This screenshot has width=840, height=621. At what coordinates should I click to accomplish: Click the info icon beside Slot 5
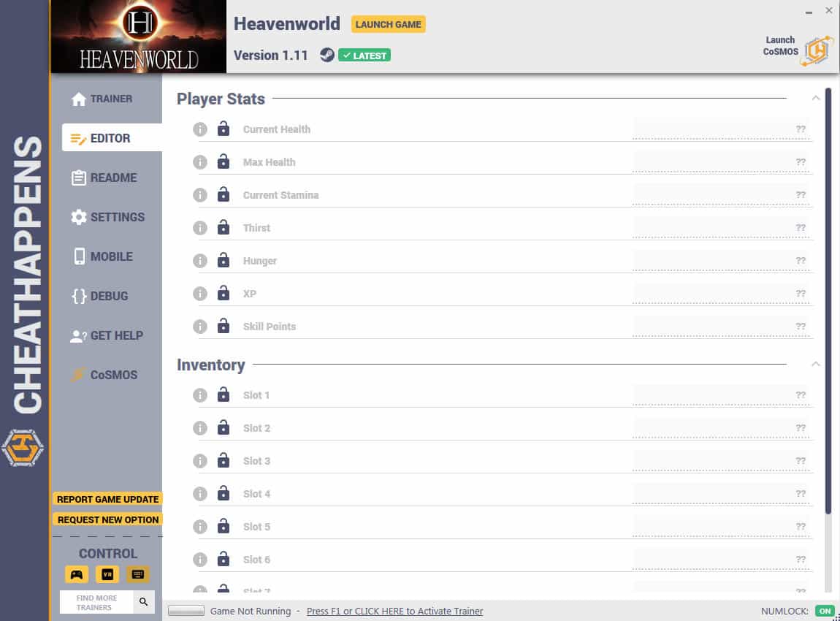[200, 527]
